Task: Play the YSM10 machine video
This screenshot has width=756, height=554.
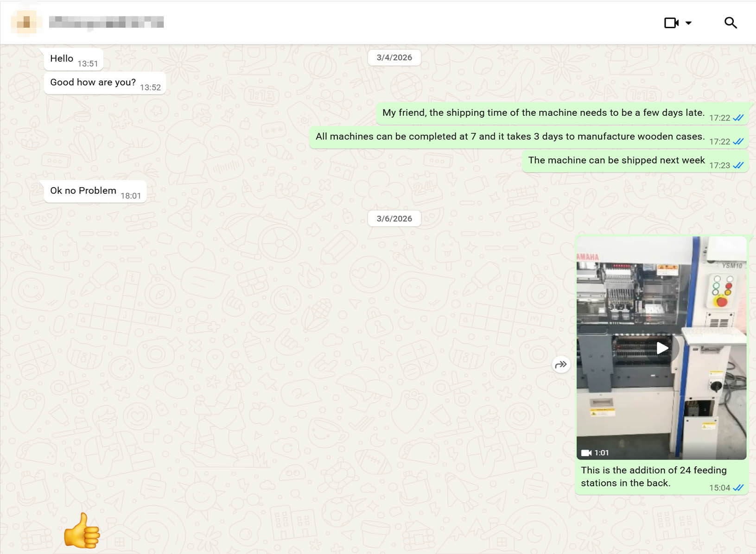Action: click(662, 348)
